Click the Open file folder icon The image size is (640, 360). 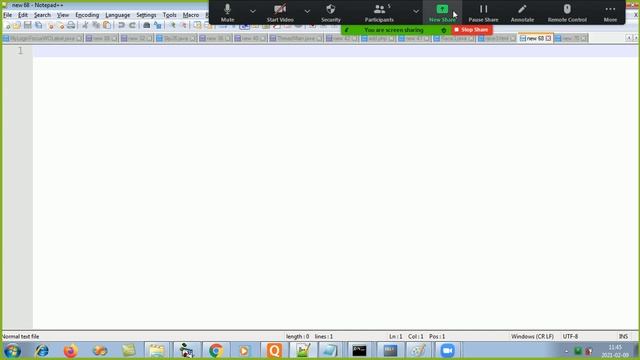[x=17, y=26]
